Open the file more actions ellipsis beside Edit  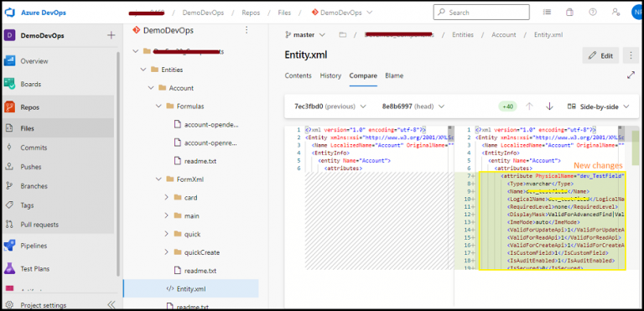631,55
